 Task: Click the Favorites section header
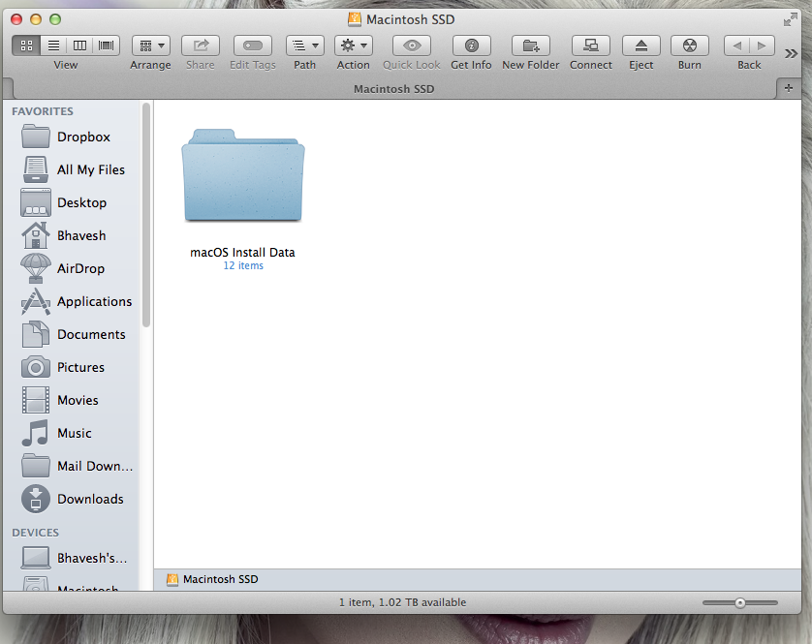43,111
